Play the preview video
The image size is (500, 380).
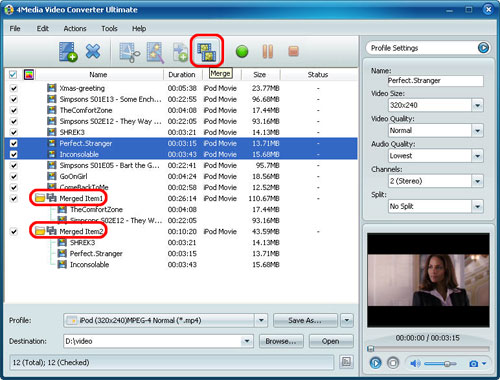tap(376, 363)
